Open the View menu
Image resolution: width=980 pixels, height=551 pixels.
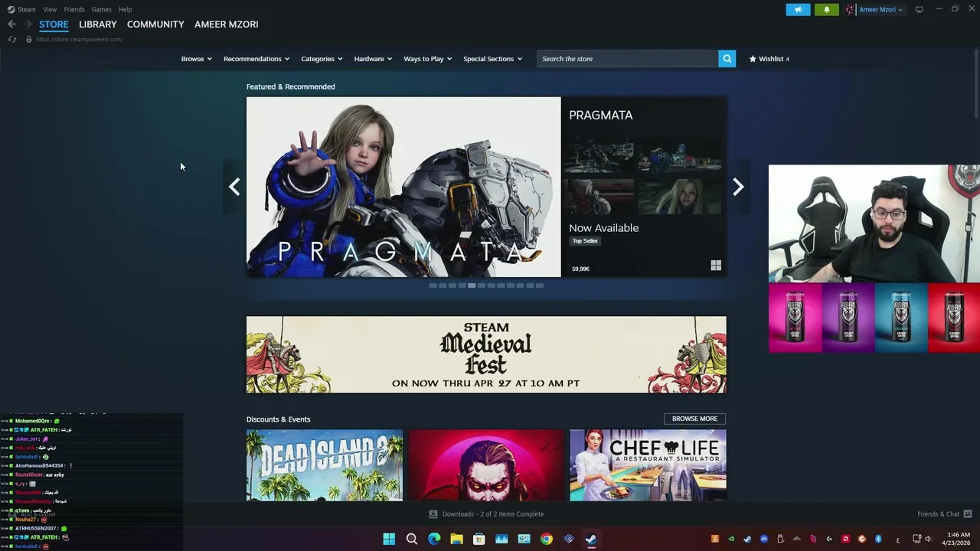50,9
